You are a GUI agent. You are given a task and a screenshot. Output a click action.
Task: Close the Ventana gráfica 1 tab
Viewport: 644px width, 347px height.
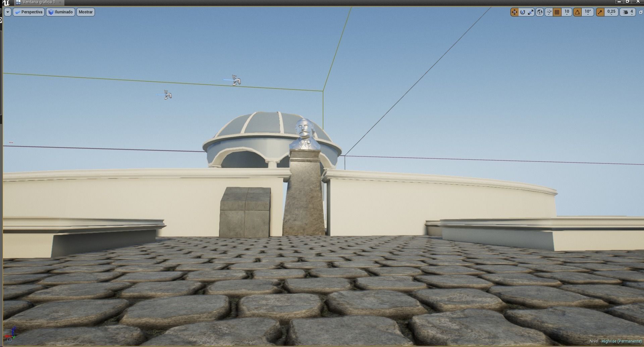point(60,2)
